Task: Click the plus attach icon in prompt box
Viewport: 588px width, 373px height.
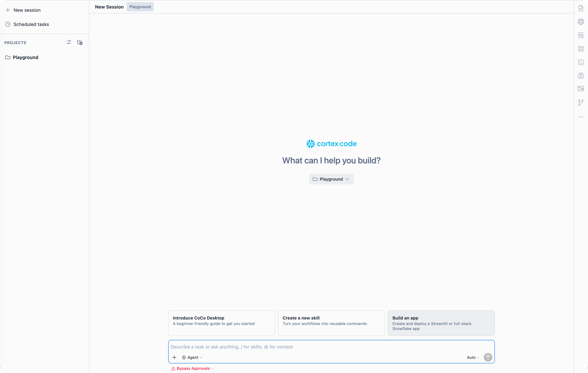Action: pyautogui.click(x=174, y=357)
